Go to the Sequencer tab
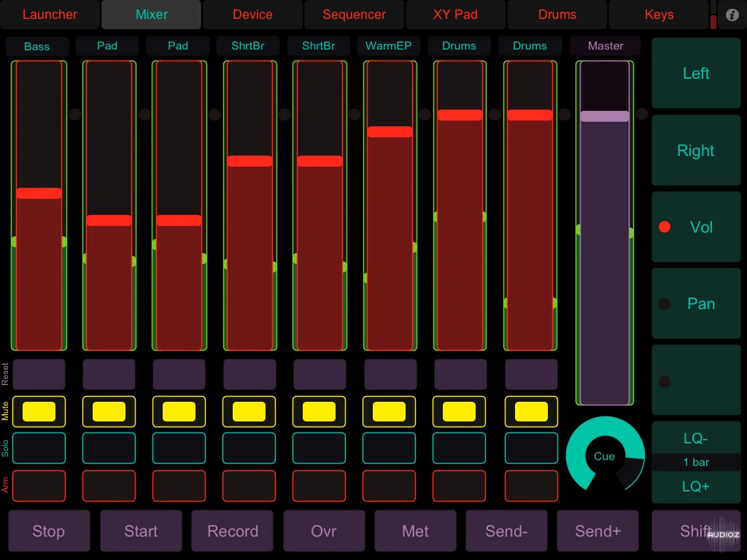This screenshot has height=560, width=747. click(354, 15)
